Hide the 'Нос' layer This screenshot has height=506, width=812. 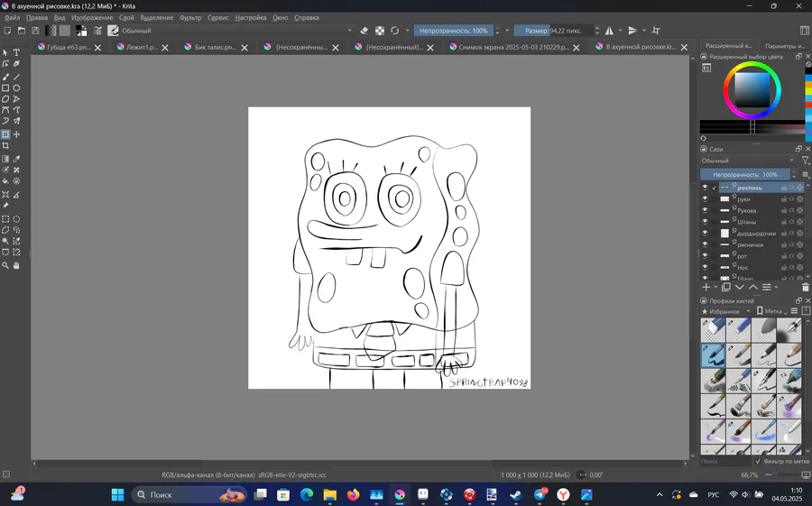coord(705,267)
